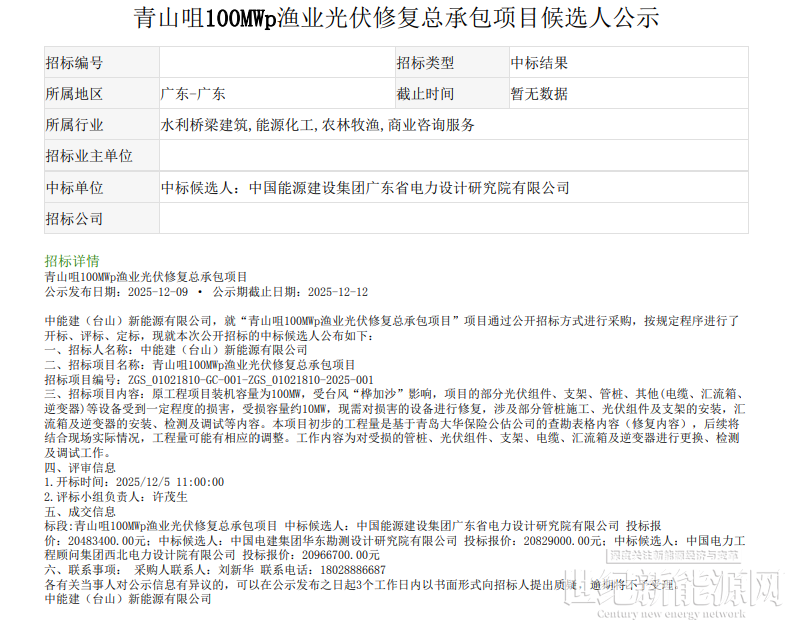This screenshot has height=624, width=791.
Task: Click the empty 招标编号 value cell
Action: (x=275, y=63)
